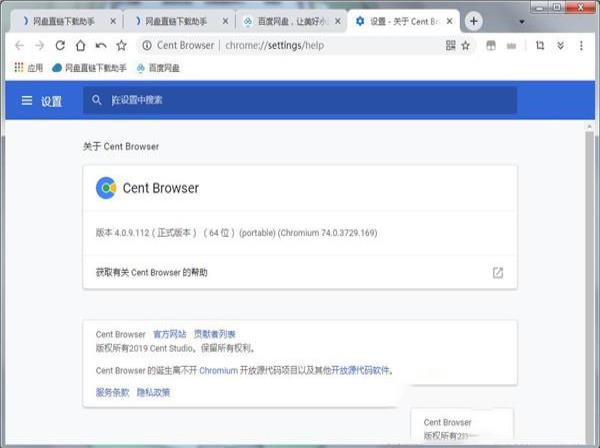This screenshot has height=448, width=600.
Task: Open the settings hamburger menu
Action: 27,101
